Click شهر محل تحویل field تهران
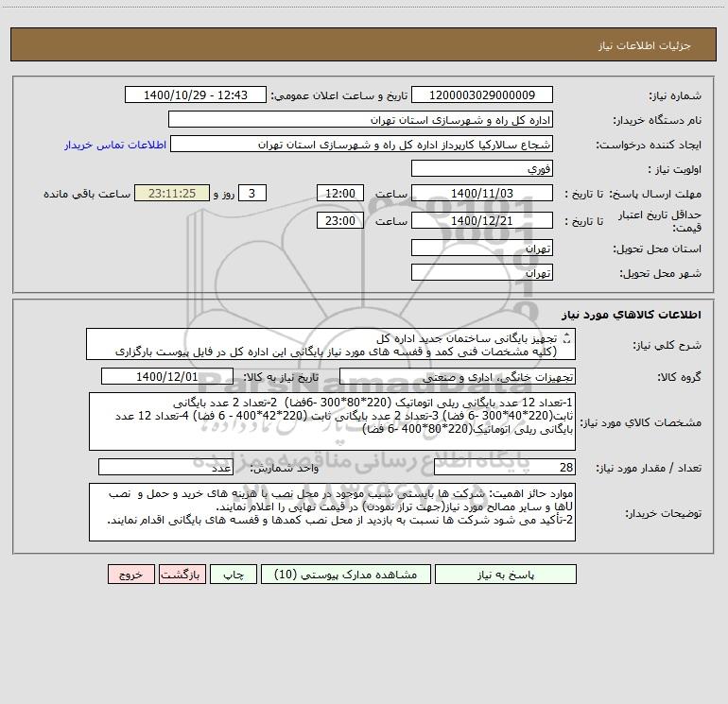Viewport: 728px width, 704px height. click(482, 272)
